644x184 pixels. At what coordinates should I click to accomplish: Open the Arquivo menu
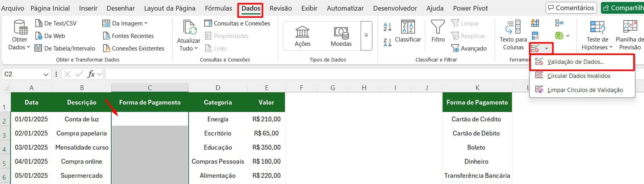coord(13,8)
